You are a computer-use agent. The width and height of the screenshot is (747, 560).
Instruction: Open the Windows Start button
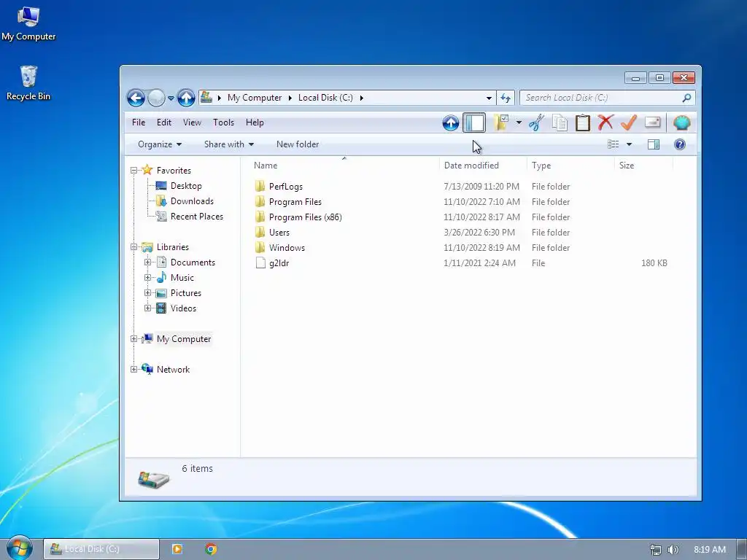click(20, 548)
